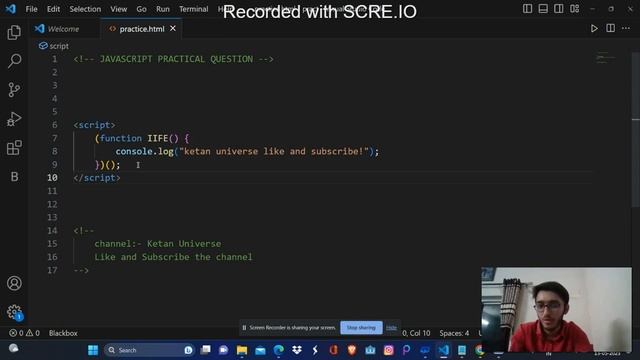Click the Visual Studio Code taskbar icon
640x360 pixels.
tap(443, 350)
